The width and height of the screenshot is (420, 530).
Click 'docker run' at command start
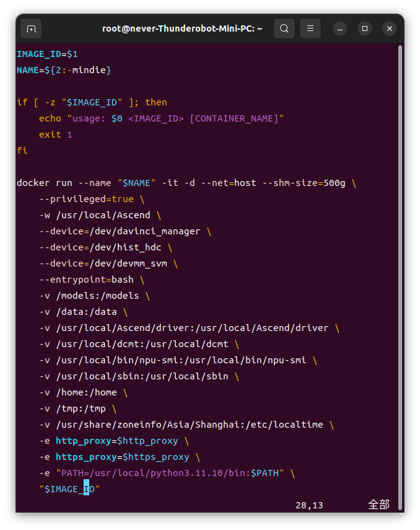point(44,183)
